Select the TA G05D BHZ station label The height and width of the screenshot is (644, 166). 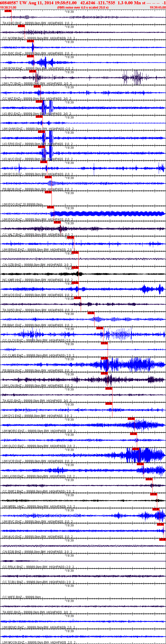coord(38,310)
